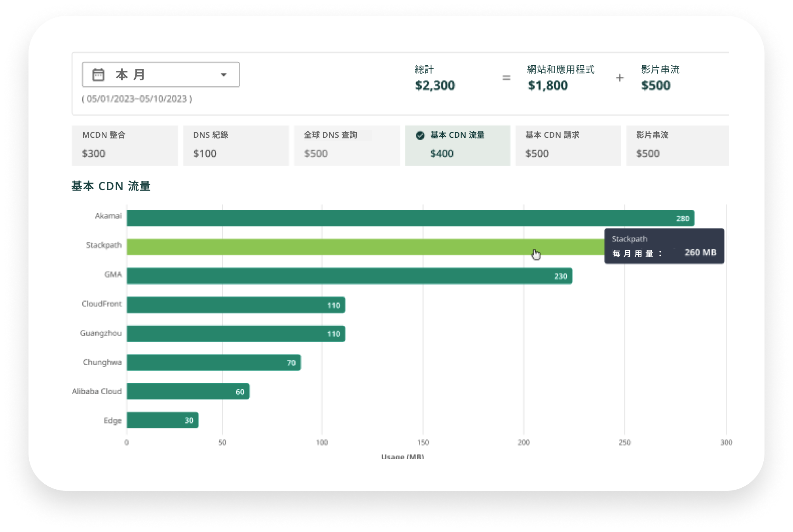This screenshot has width=793, height=532.
Task: Click the Chunghwa bar showing 70
Action: point(214,363)
